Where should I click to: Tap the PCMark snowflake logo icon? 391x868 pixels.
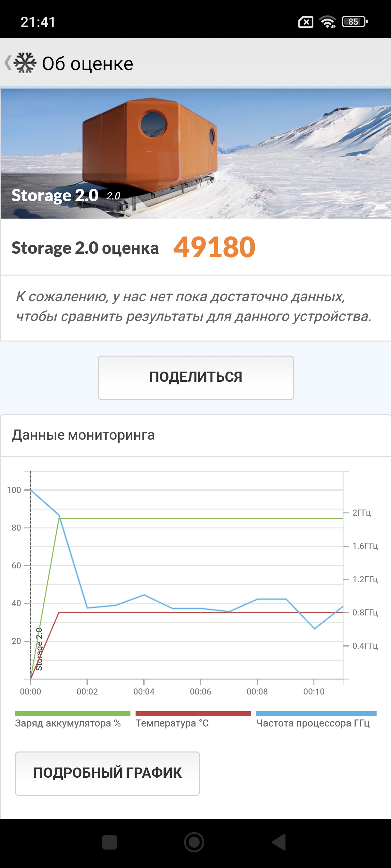pos(25,63)
